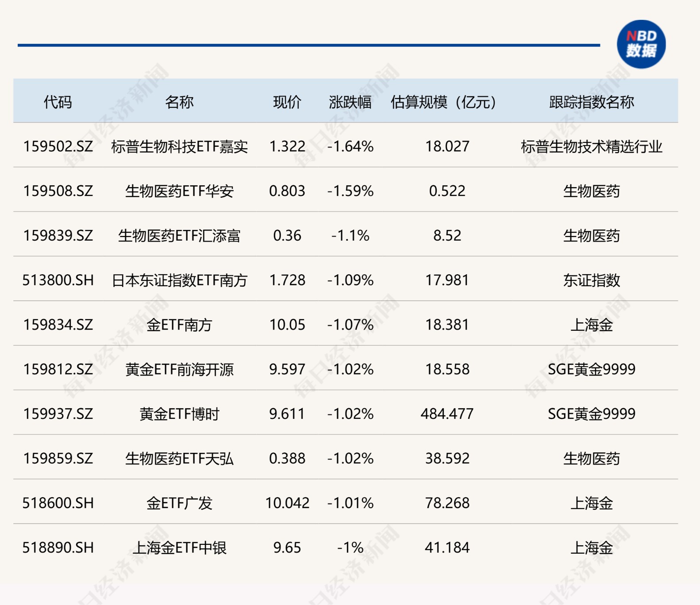Click 标普生物技术精选行业 index name
The image size is (700, 605).
tap(592, 146)
